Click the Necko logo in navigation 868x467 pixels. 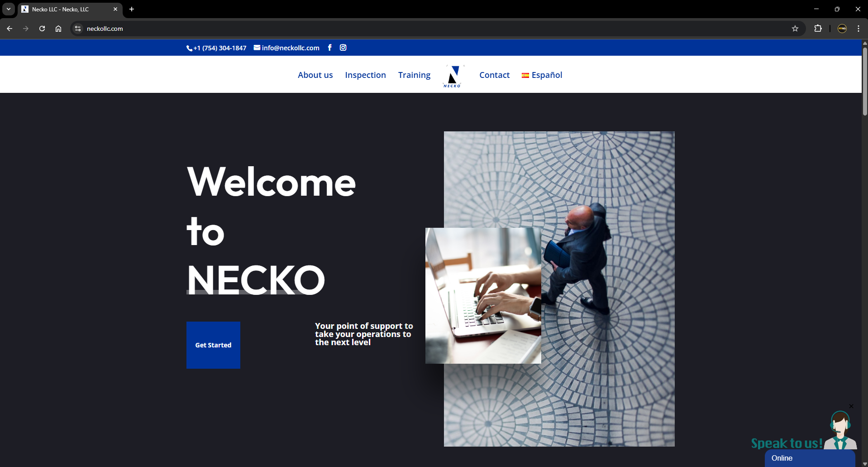pyautogui.click(x=453, y=76)
